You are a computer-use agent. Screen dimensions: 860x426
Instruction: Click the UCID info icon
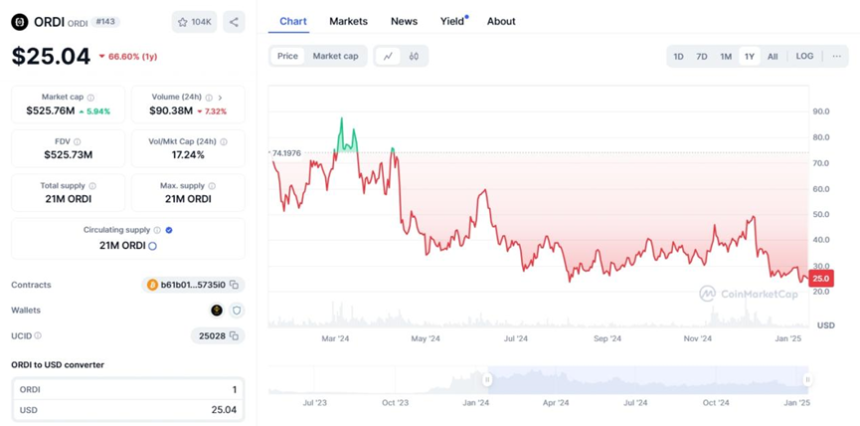(38, 336)
